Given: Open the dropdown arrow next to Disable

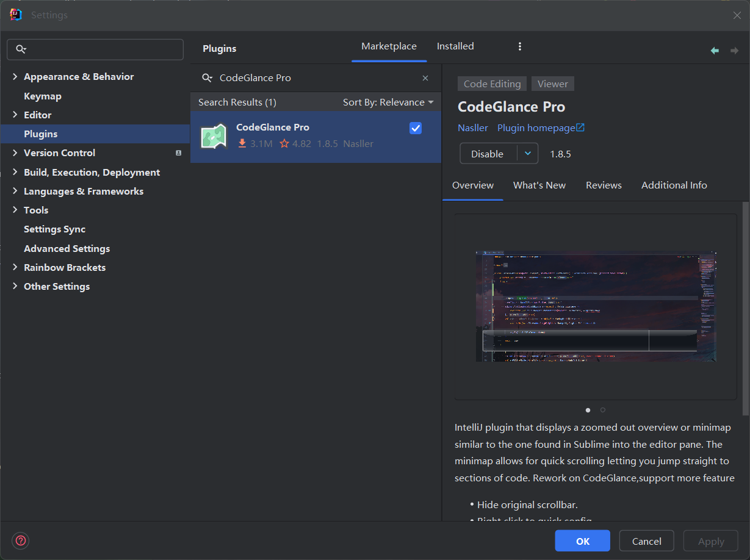Looking at the screenshot, I should 528,154.
